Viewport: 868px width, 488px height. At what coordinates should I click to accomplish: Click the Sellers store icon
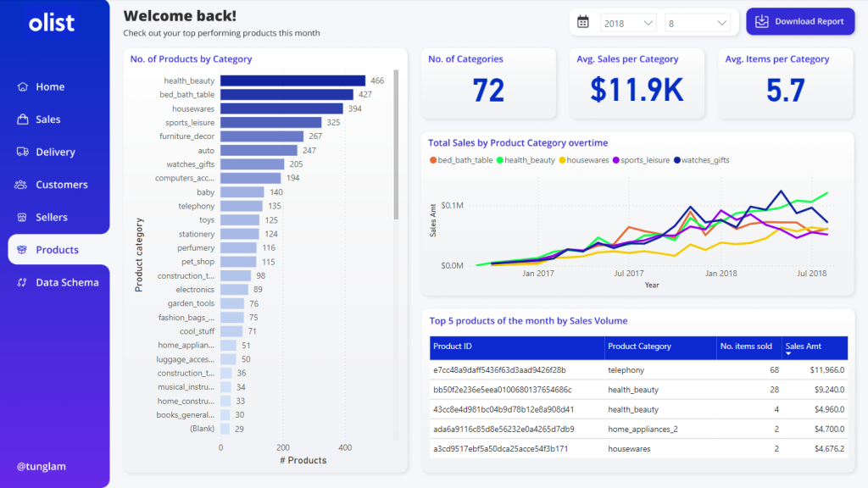22,217
